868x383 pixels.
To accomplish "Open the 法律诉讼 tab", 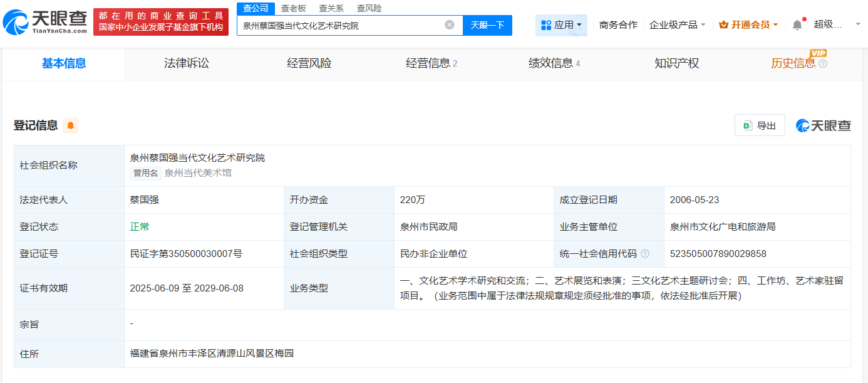I will click(185, 63).
